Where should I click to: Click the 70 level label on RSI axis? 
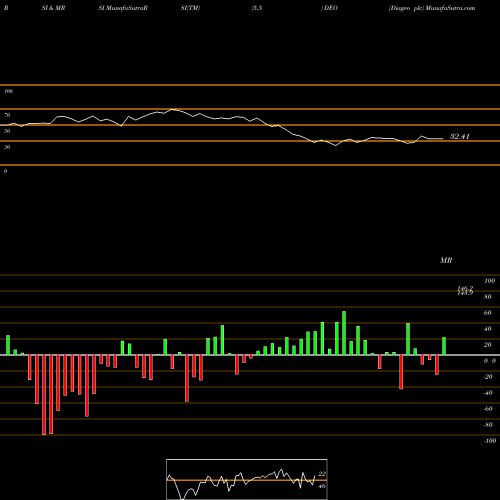[x=7, y=115]
